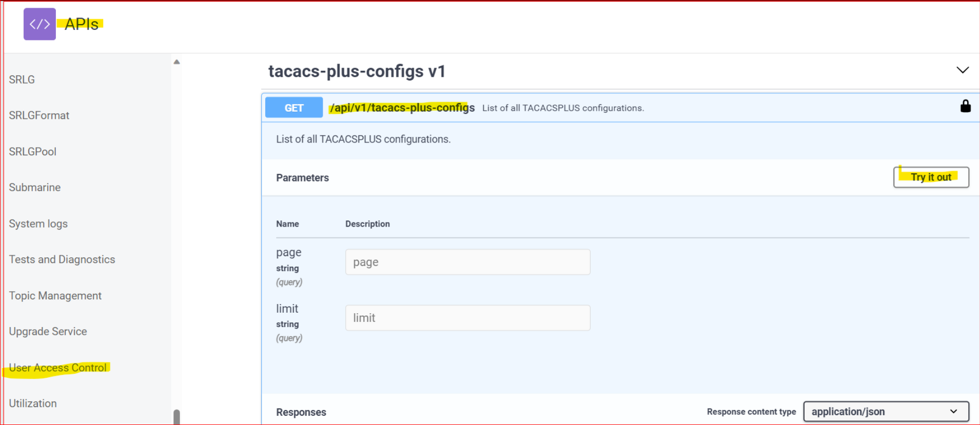Image resolution: width=980 pixels, height=425 pixels.
Task: Select Submarine in the sidebar
Action: (34, 187)
